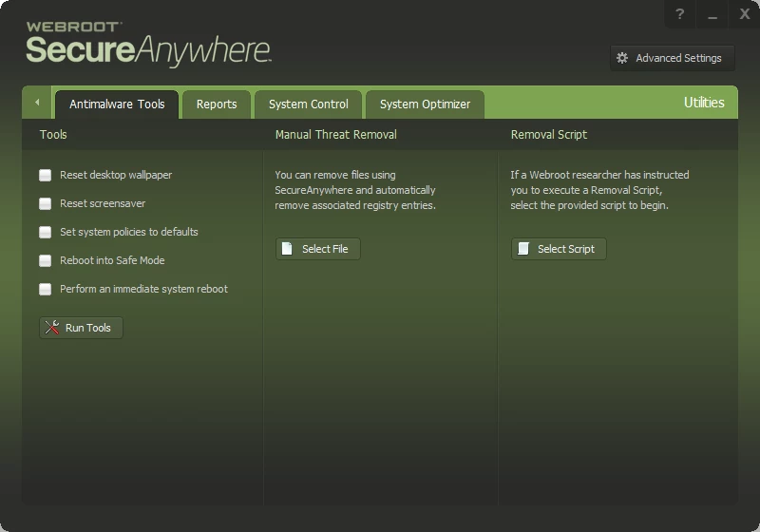Screen dimensions: 760x532
Task: Check Set system policies to defaults
Action: click(x=45, y=232)
